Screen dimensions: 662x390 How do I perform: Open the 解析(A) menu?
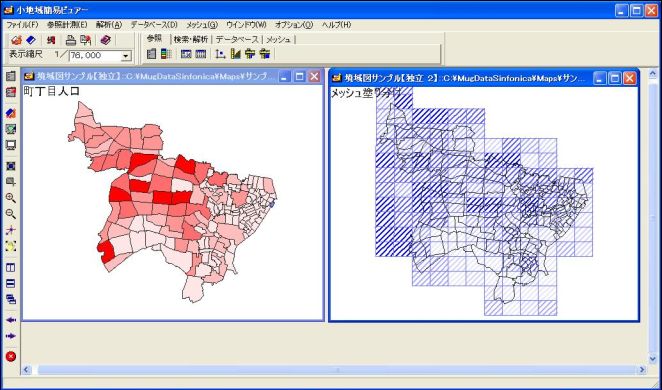pos(109,24)
